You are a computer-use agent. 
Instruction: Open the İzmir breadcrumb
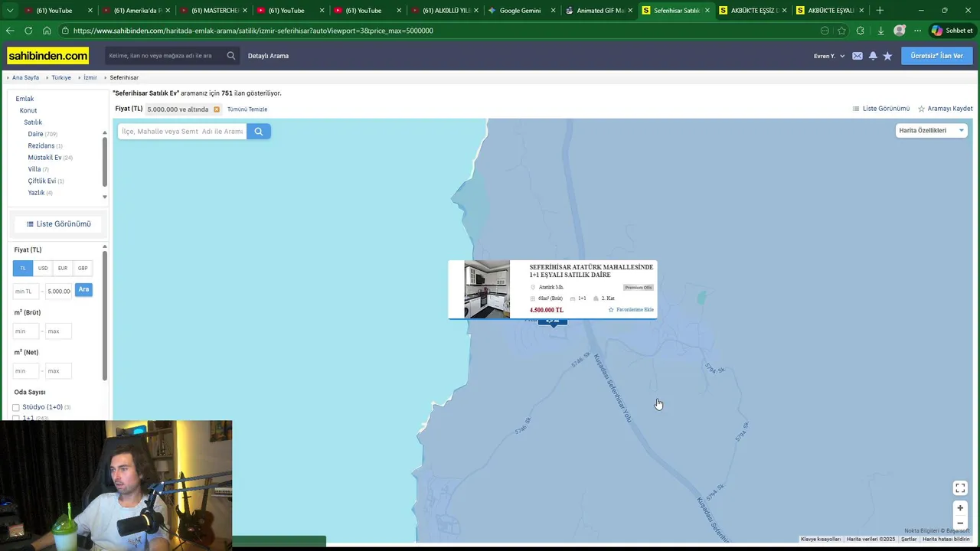[90, 78]
